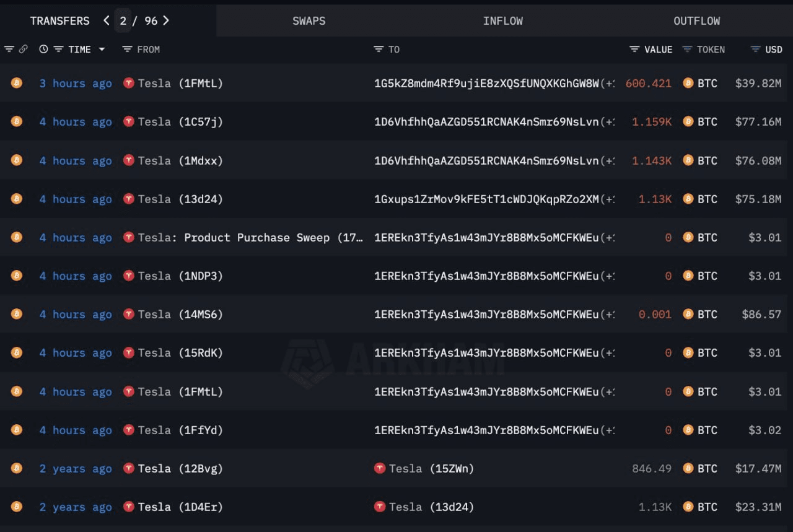Click the Tesla logo beside sender (1C57j)

[129, 121]
